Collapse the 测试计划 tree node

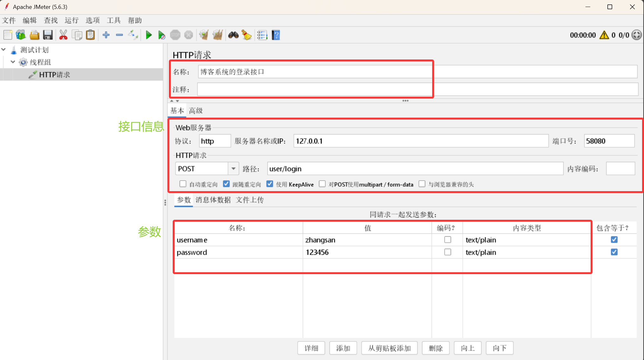tap(4, 50)
